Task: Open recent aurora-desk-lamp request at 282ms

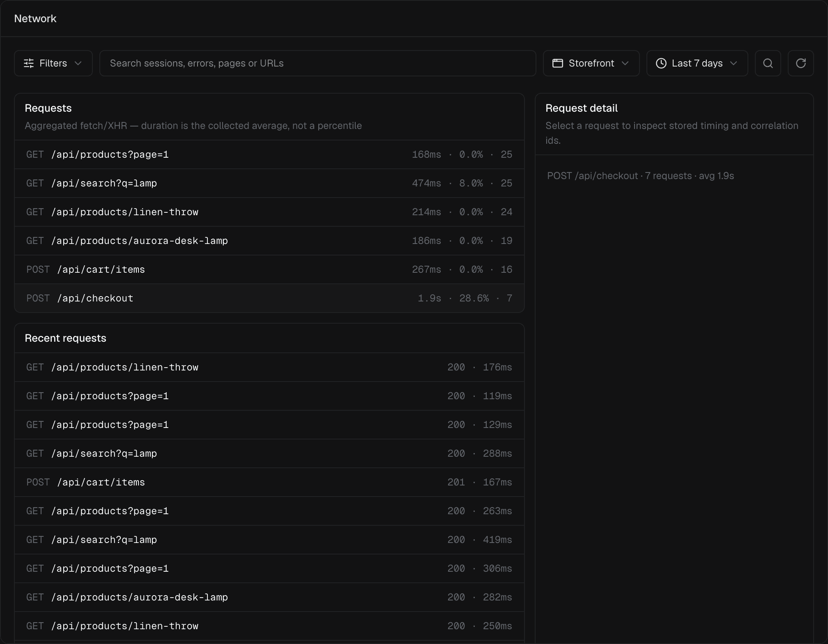Action: pyautogui.click(x=269, y=597)
